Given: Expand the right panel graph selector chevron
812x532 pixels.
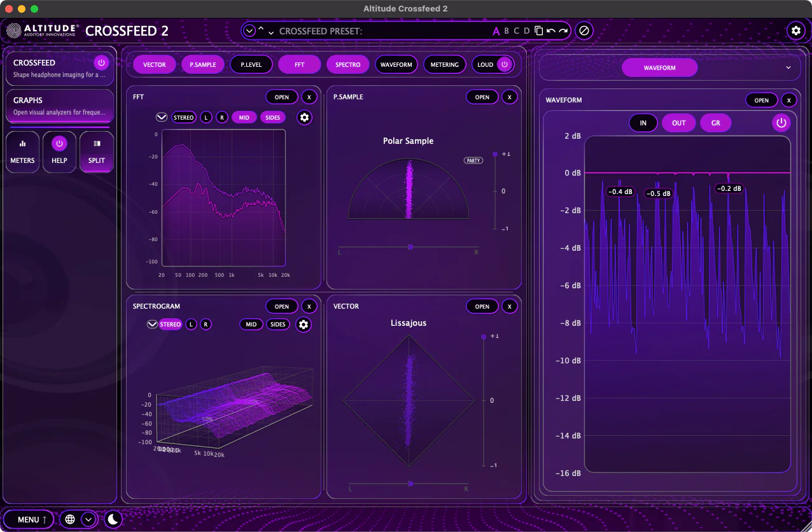Looking at the screenshot, I should point(788,67).
